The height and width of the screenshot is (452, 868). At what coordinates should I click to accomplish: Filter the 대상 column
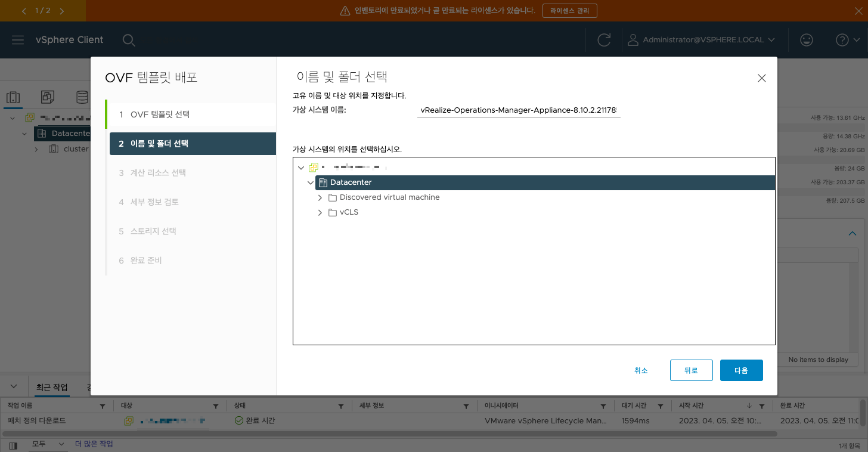point(216,406)
